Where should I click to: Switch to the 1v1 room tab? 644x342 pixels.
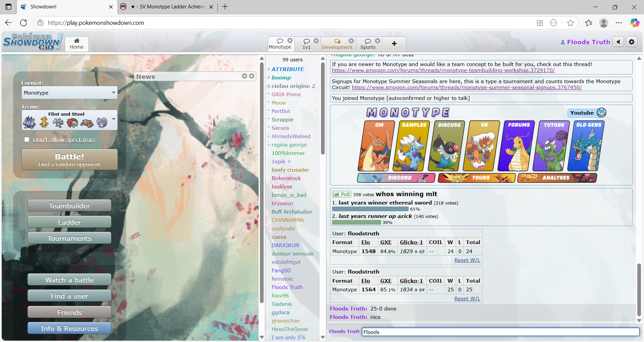(307, 44)
